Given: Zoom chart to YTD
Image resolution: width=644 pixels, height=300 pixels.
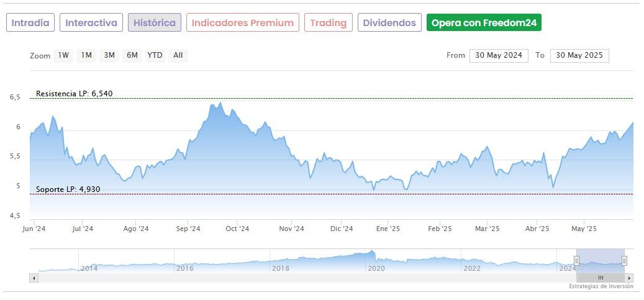Looking at the screenshot, I should [x=155, y=55].
